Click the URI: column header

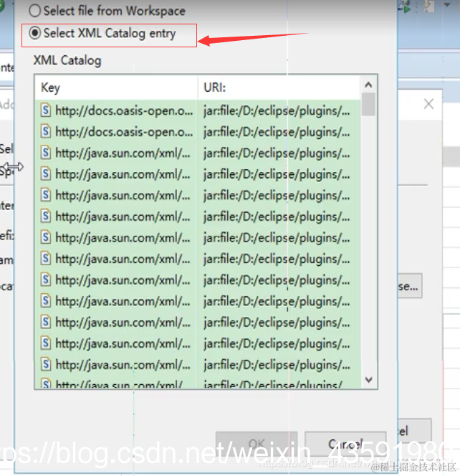pyautogui.click(x=279, y=87)
